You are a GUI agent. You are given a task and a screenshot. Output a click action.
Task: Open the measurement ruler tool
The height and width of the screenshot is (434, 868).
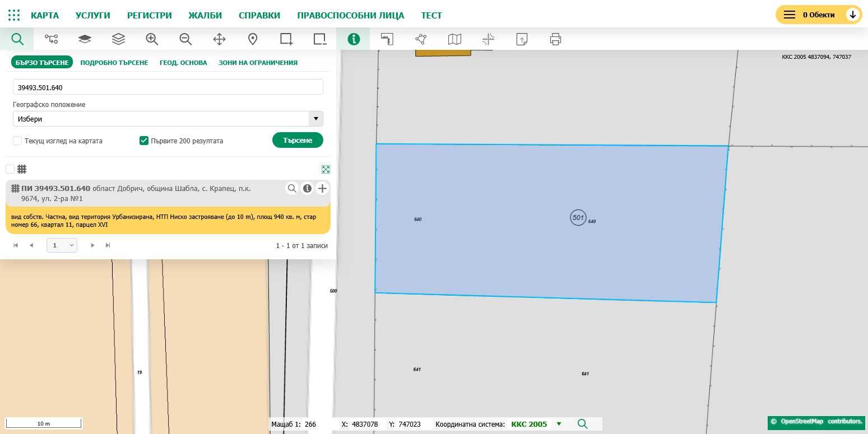click(x=387, y=39)
